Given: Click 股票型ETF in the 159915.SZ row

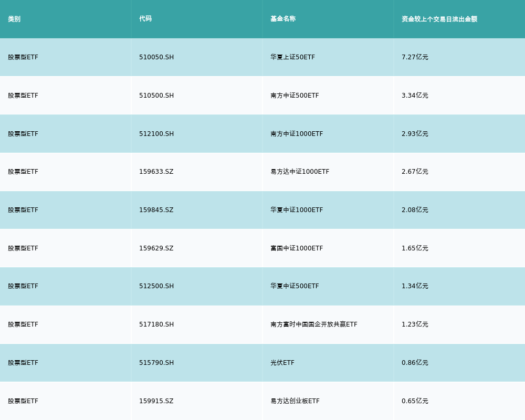Looking at the screenshot, I should click(x=23, y=401).
